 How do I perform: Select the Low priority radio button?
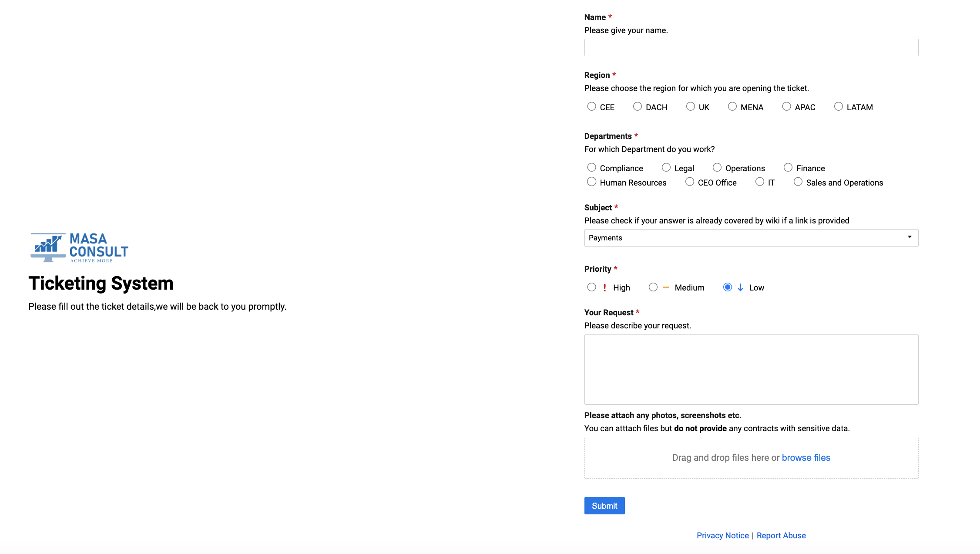tap(727, 287)
